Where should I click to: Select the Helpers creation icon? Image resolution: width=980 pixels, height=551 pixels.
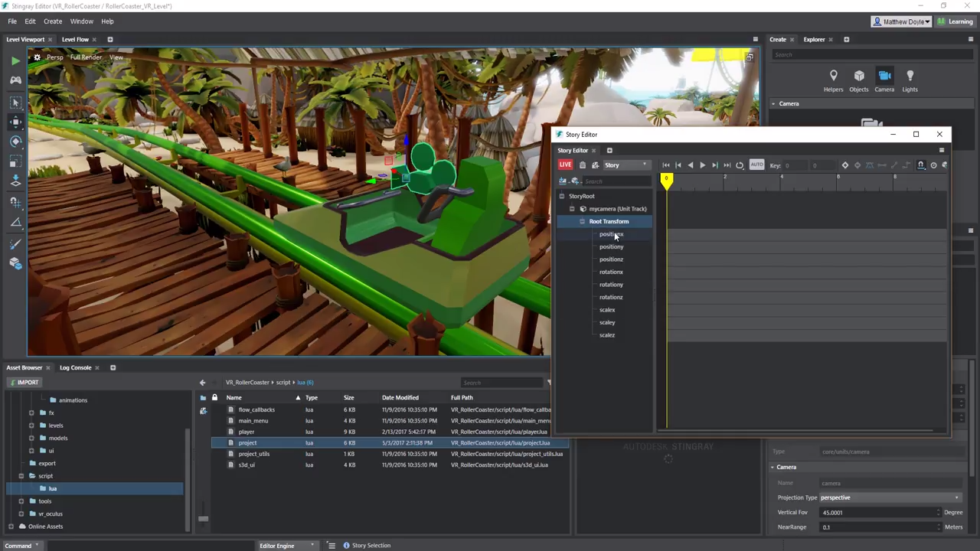[833, 77]
